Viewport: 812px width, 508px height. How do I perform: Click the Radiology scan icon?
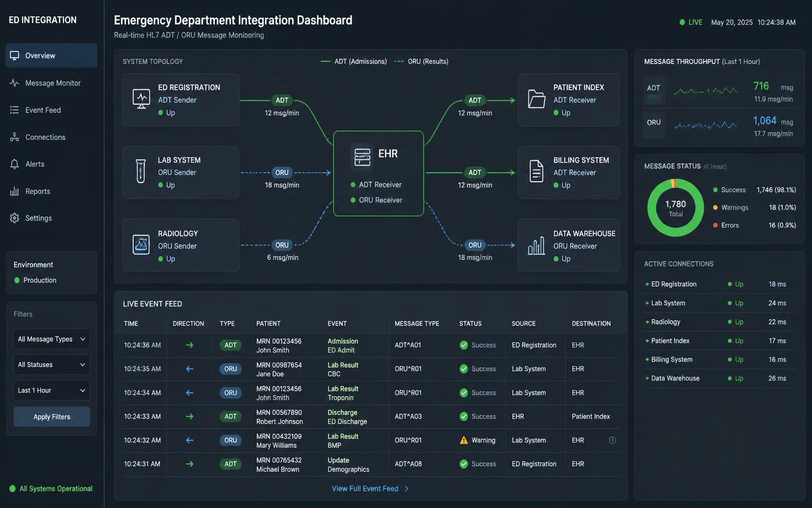[x=141, y=244]
